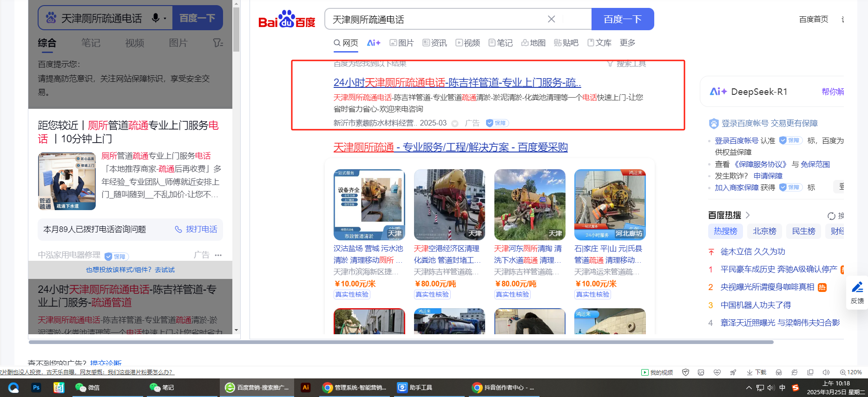Click the heartbeat health icon in the status bar

[717, 372]
